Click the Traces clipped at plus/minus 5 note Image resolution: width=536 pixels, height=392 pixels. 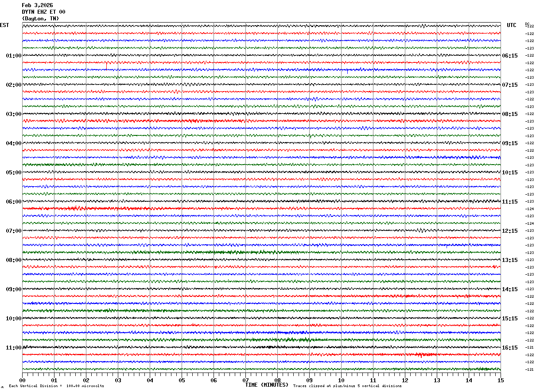347,386
